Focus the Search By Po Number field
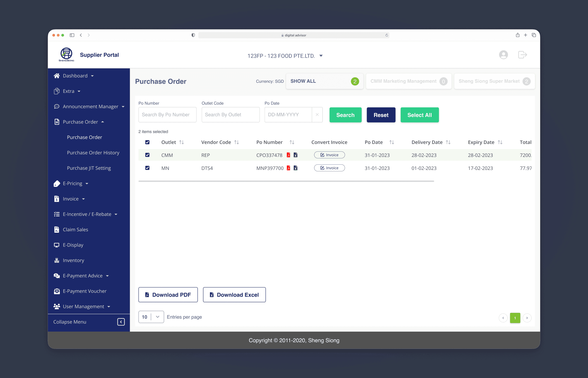This screenshot has height=378, width=588. 167,115
